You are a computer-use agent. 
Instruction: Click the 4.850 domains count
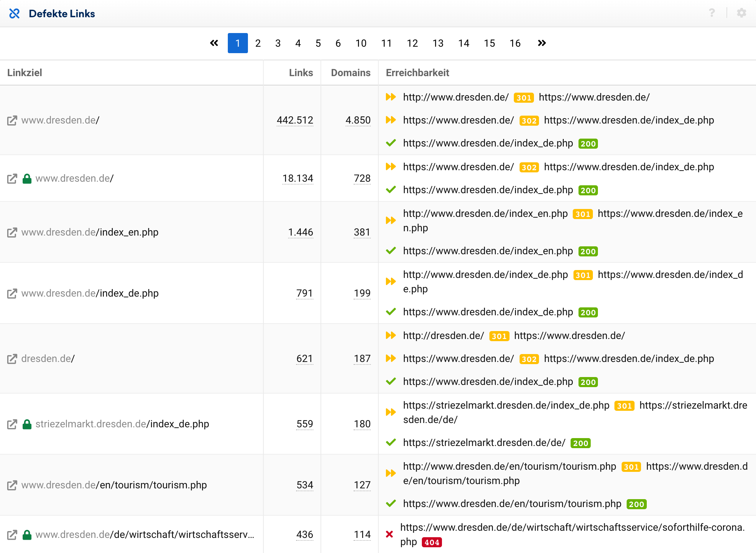coord(358,120)
